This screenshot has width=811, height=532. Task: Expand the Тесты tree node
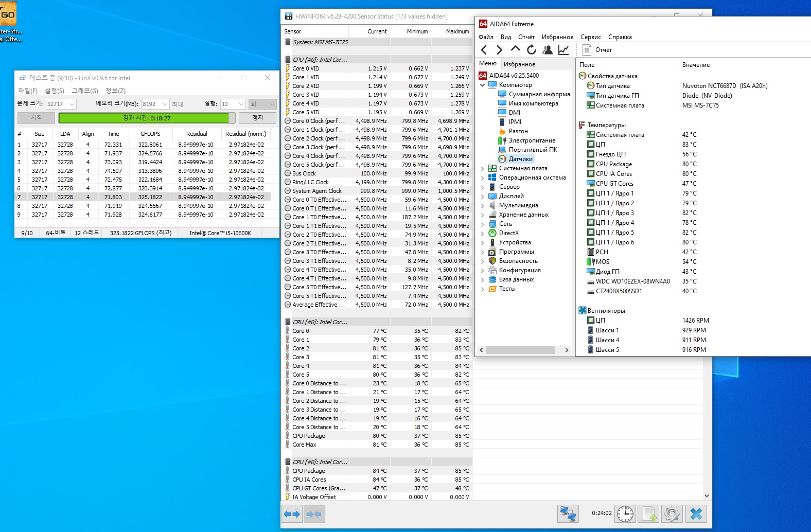click(x=482, y=289)
